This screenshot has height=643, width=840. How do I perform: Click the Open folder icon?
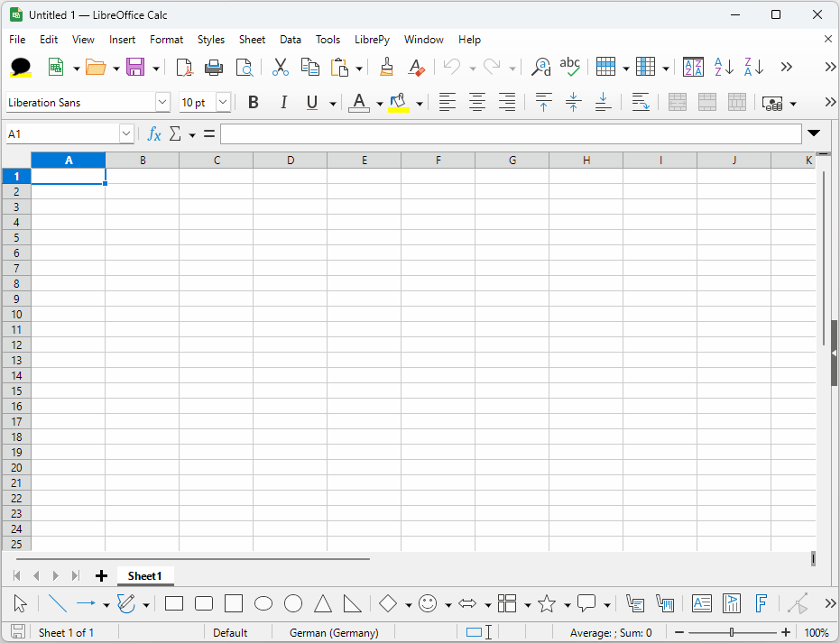tap(96, 68)
